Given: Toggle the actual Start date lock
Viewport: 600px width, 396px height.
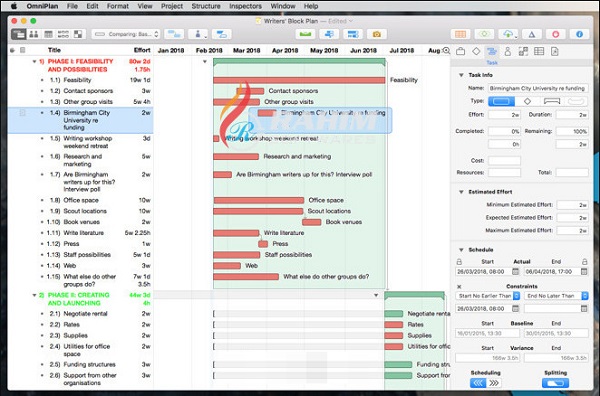Looking at the screenshot, I should pyautogui.click(x=459, y=262).
